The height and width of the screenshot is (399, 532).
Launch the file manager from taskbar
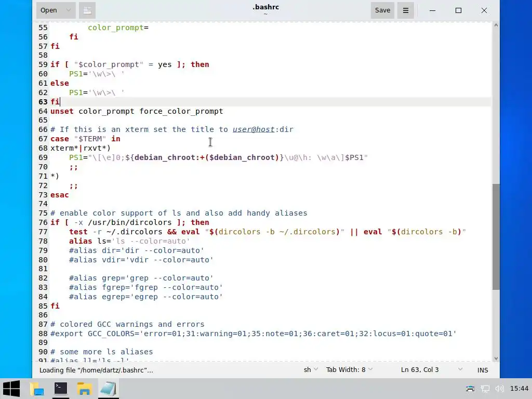click(37, 389)
